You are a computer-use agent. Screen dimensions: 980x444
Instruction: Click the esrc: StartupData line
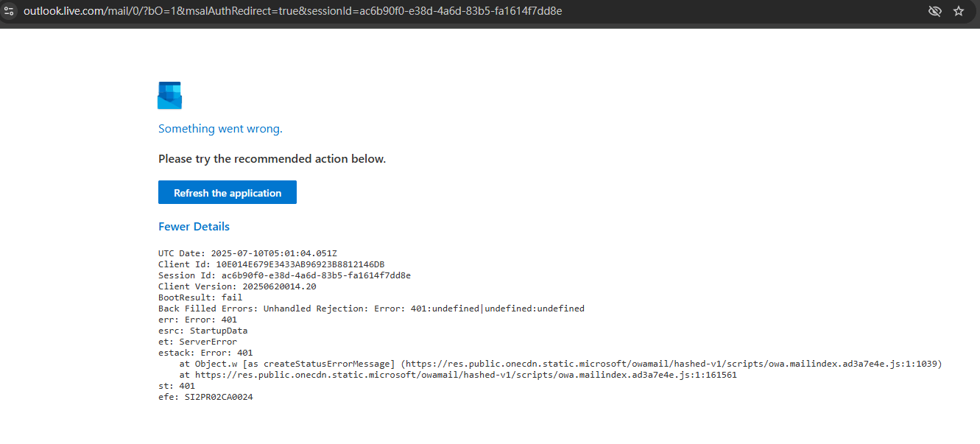tap(202, 331)
